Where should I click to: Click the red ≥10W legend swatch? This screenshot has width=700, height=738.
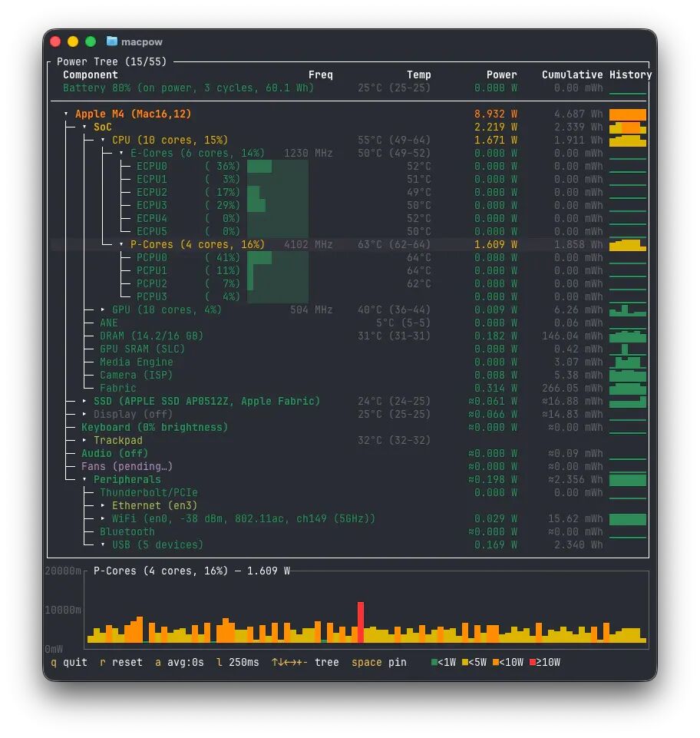(533, 662)
